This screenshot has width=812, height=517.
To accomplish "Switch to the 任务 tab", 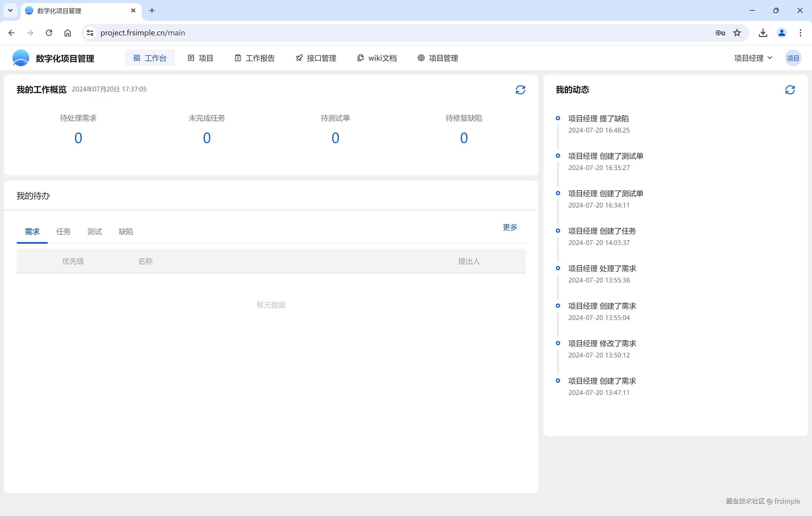I will (x=63, y=231).
